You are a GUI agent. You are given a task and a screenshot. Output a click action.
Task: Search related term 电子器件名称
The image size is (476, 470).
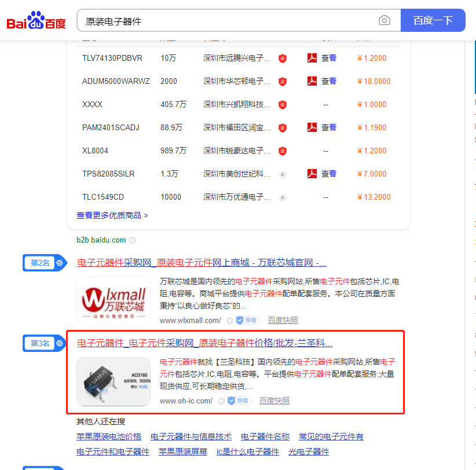point(265,436)
